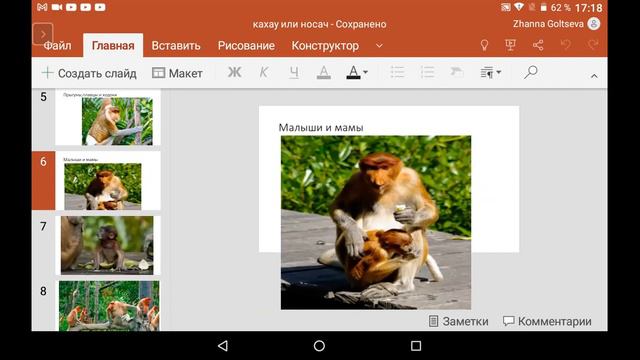Tap the Zhanna Goltseva account avatar
Viewport: 640px width, 360px height.
coord(593,24)
